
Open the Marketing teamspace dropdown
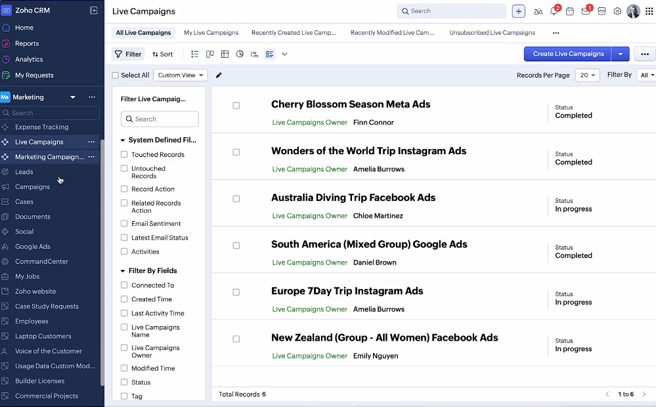click(73, 97)
